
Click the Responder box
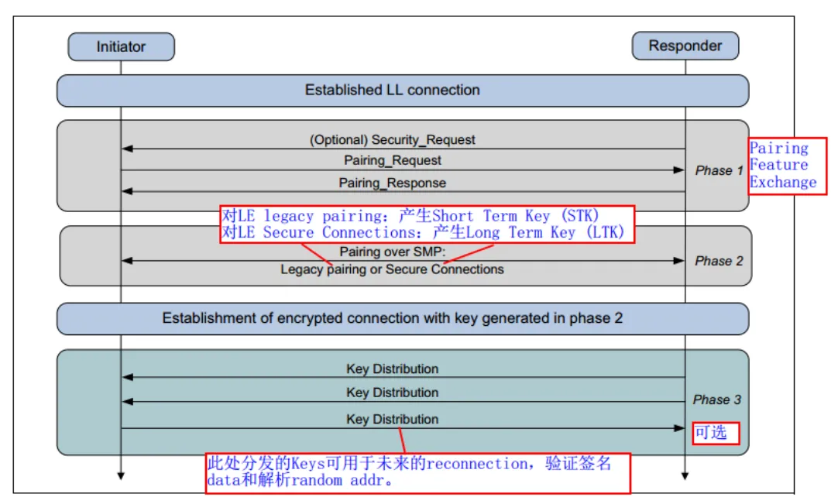click(685, 46)
